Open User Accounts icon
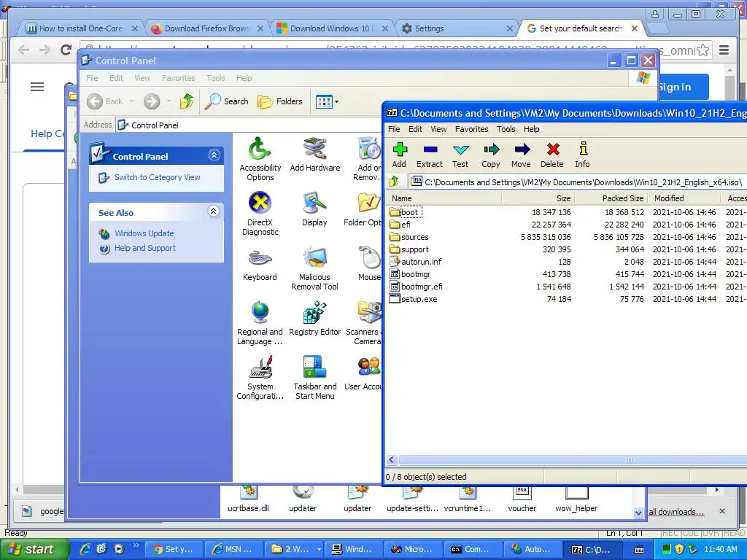The width and height of the screenshot is (747, 560). (x=363, y=374)
